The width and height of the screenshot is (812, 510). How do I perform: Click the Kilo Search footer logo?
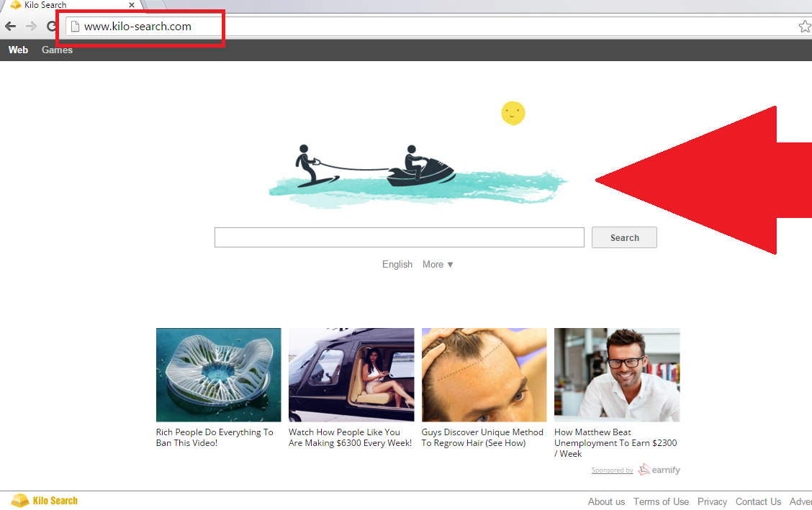click(45, 501)
